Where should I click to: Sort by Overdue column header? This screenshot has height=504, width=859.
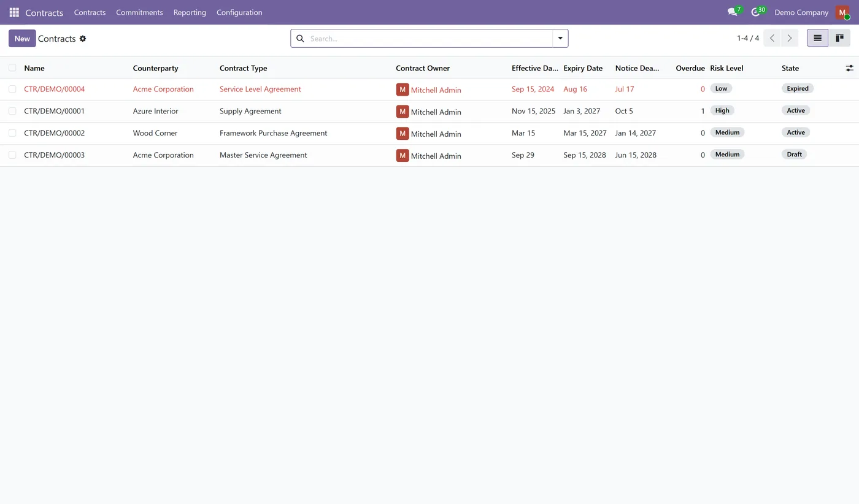[x=690, y=68]
